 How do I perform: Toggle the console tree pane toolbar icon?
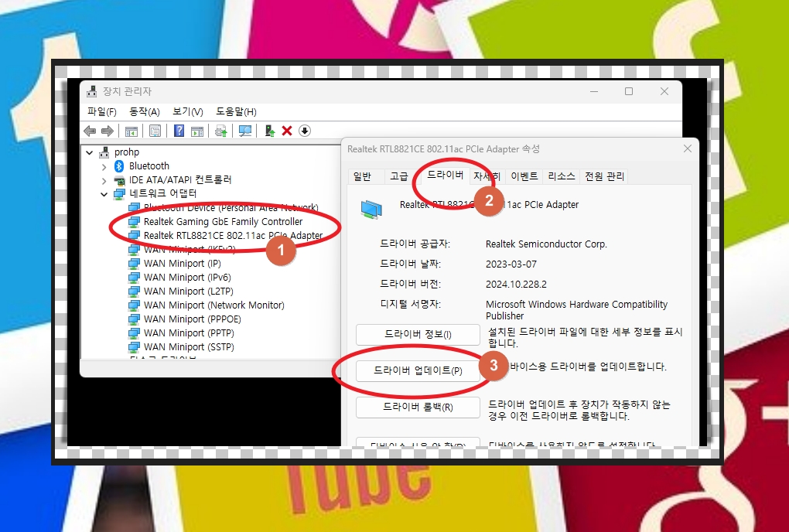pos(131,131)
